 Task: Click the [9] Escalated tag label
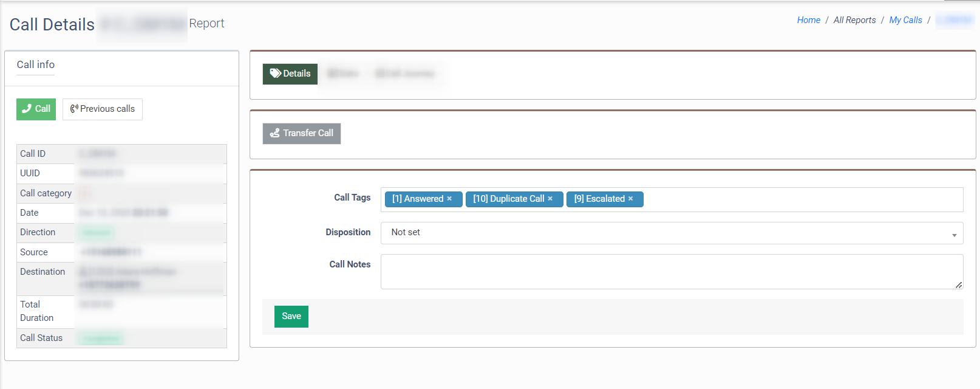click(599, 199)
